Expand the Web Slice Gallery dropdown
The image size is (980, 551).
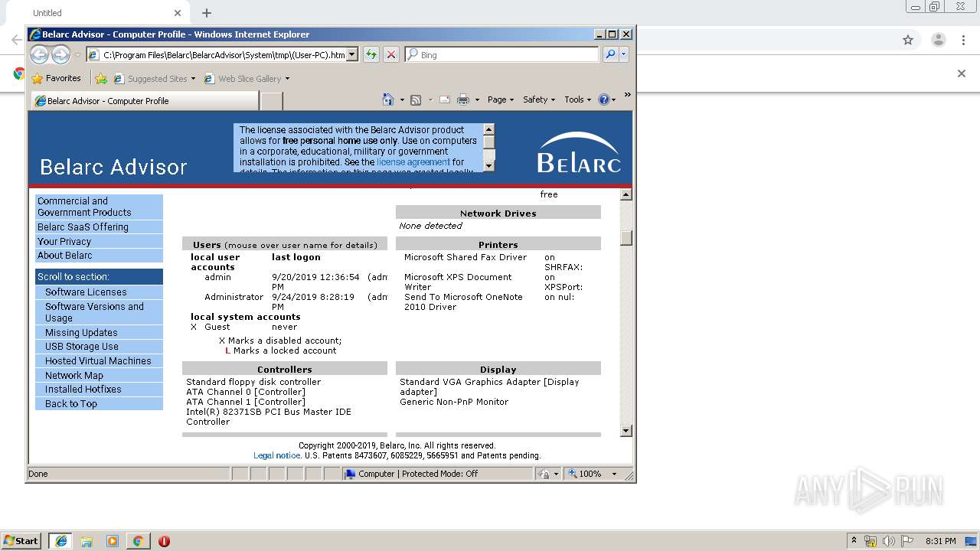tap(287, 79)
